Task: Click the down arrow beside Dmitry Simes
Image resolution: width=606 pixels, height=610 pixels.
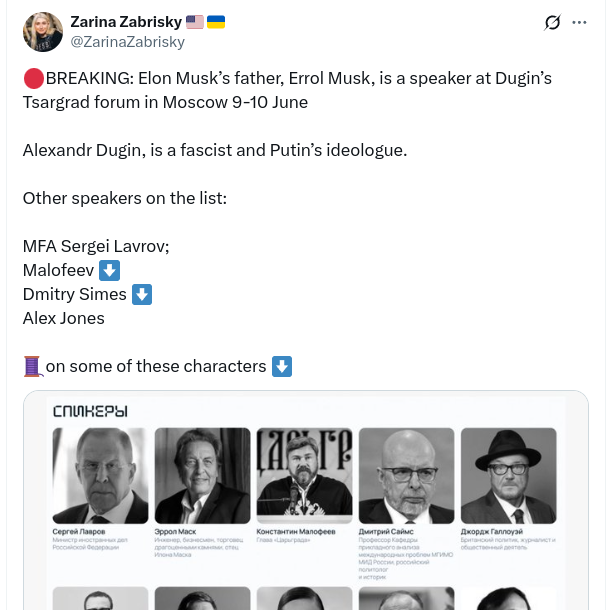Action: [142, 294]
